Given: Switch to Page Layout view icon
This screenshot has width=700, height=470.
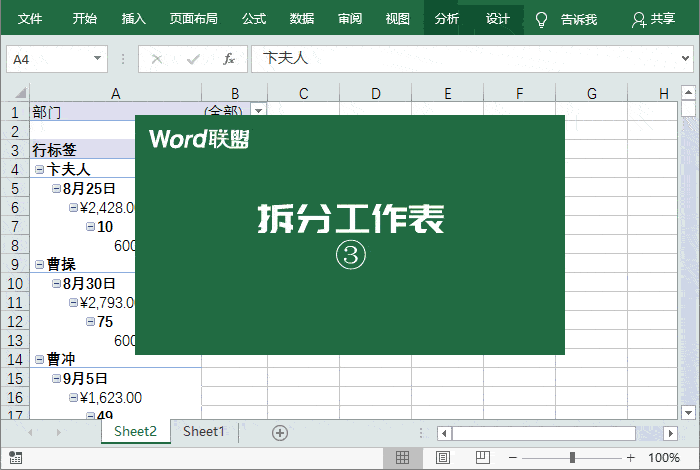Looking at the screenshot, I should point(442,458).
